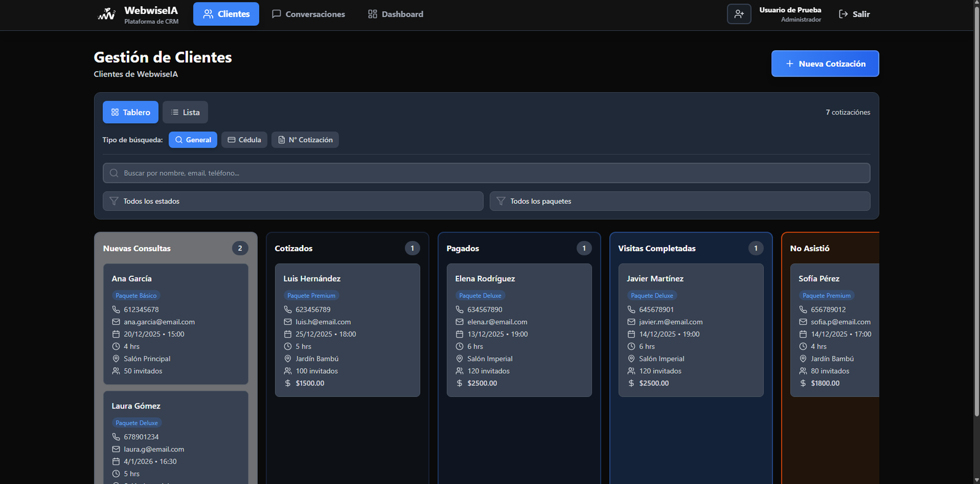Click location pin icon on Ana García card
Screen dimensions: 980x484
pyautogui.click(x=116, y=358)
